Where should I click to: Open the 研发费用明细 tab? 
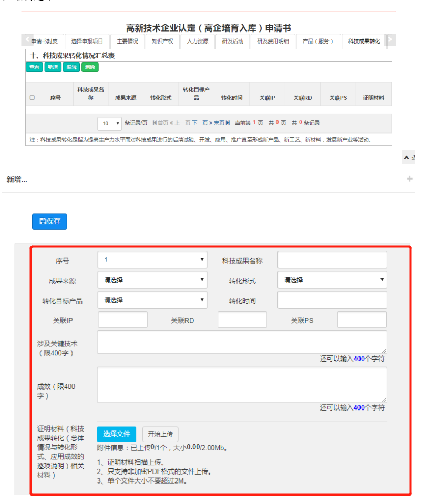[273, 40]
